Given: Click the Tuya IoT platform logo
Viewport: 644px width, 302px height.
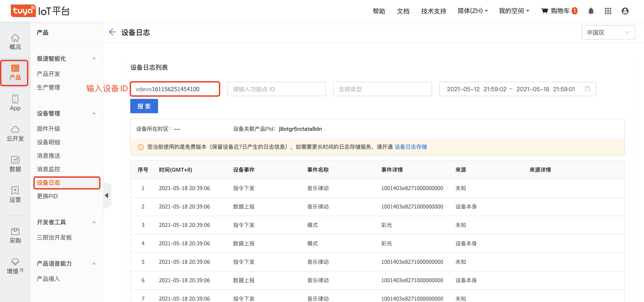Looking at the screenshot, I should pos(40,11).
